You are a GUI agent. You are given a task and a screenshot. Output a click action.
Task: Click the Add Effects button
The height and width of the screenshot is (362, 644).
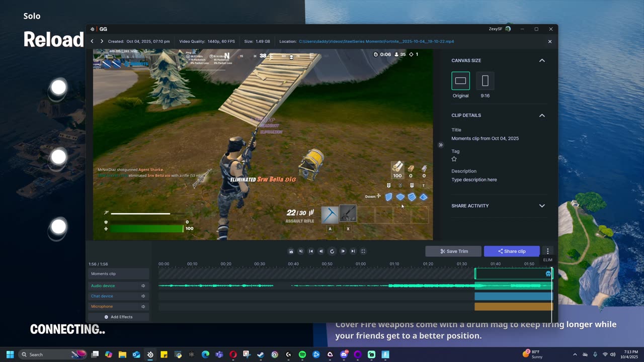[x=118, y=317]
